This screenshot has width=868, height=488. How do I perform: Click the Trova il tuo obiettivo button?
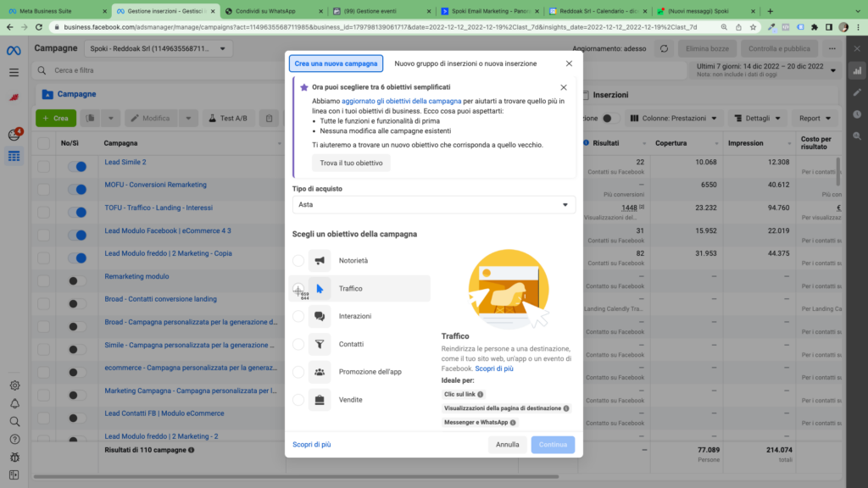(x=351, y=163)
